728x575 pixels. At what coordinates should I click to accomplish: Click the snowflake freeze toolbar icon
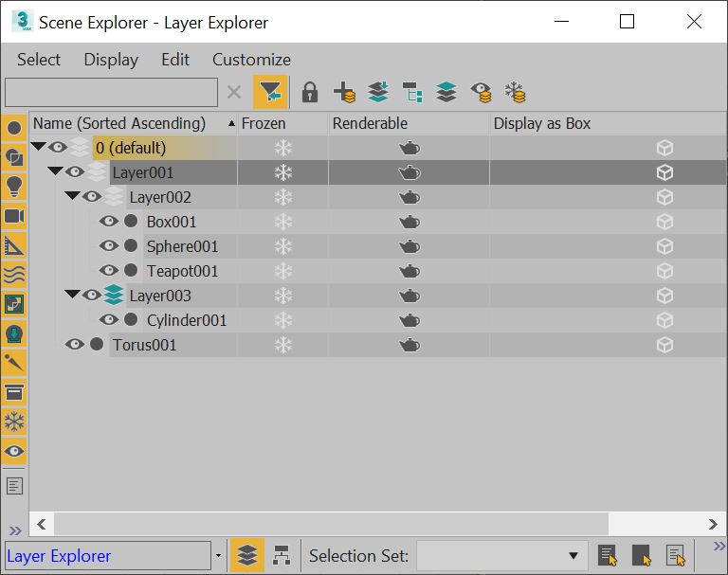tap(515, 92)
